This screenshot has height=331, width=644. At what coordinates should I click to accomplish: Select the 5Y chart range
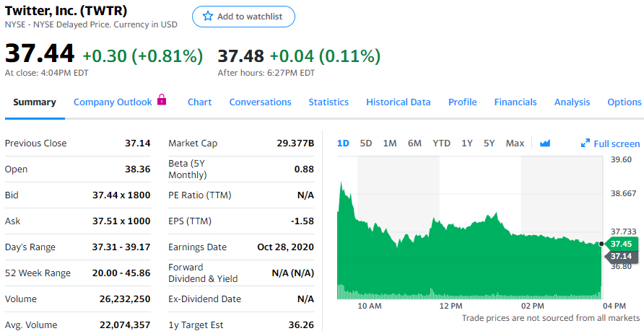tap(489, 144)
